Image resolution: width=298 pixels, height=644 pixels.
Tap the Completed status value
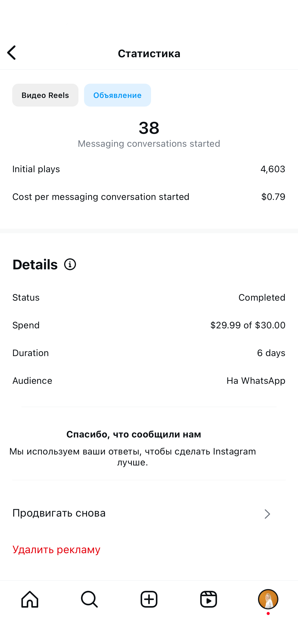tap(262, 298)
